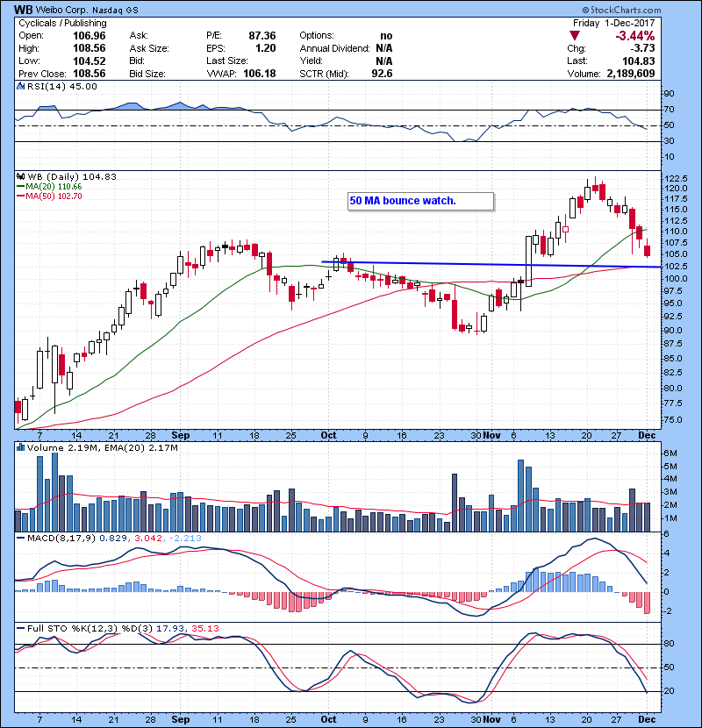The height and width of the screenshot is (728, 702).
Task: Click the Prev Close value 108.56
Action: coord(90,74)
